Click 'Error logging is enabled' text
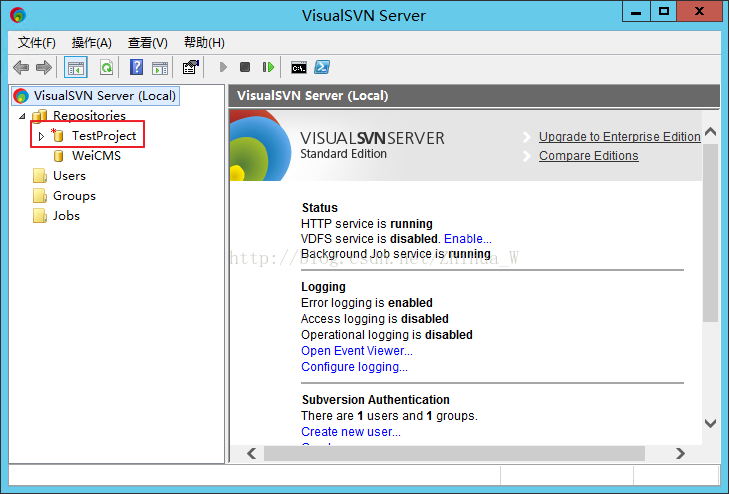Screen dimensions: 729x494 367,303
